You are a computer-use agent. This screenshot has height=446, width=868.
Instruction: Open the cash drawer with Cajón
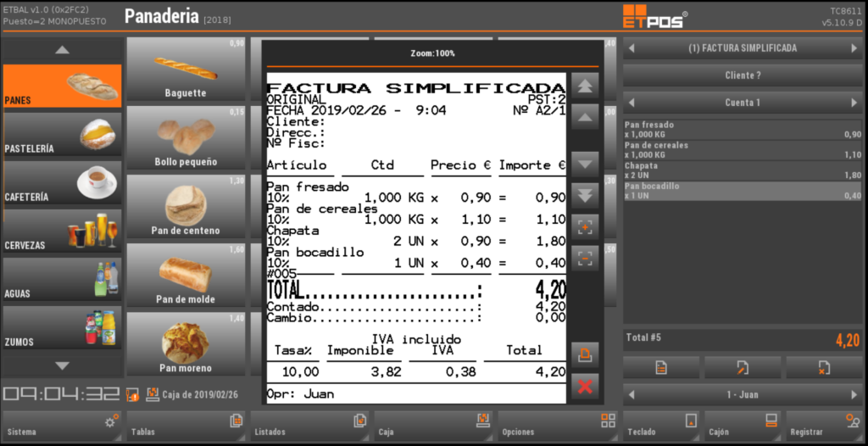(x=743, y=426)
